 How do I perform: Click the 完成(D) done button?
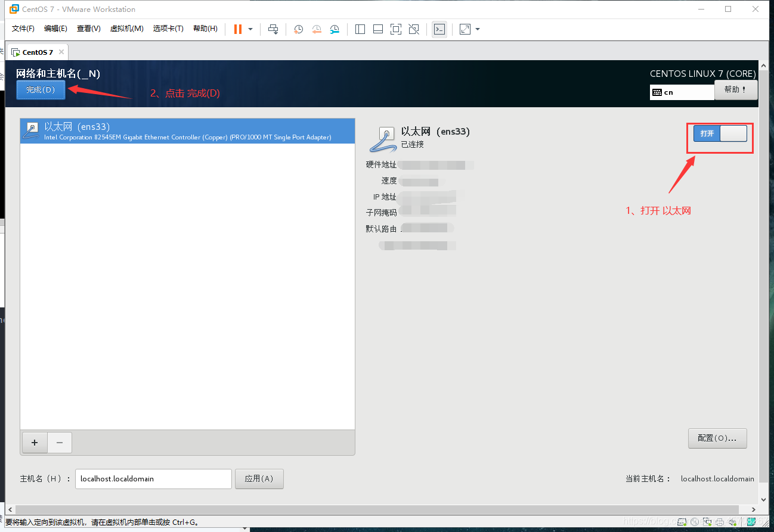click(41, 90)
